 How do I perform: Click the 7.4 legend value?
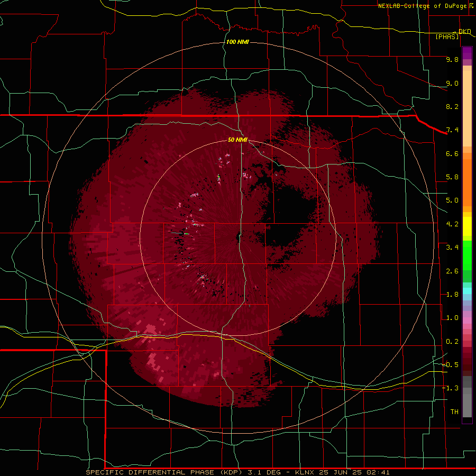[452, 130]
